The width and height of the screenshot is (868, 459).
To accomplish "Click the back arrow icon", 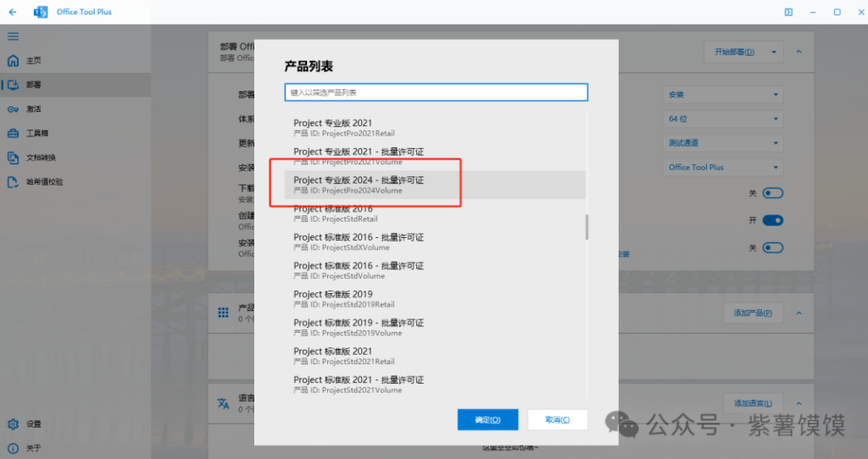I will pos(13,12).
